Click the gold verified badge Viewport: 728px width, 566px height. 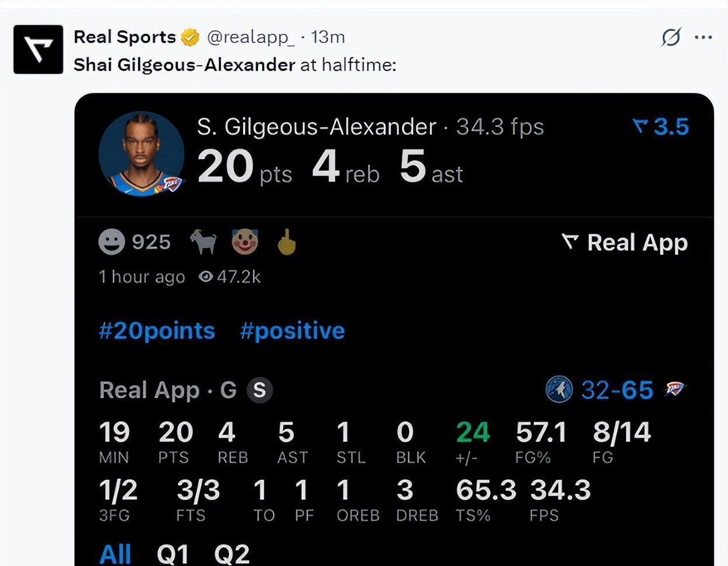pos(190,37)
